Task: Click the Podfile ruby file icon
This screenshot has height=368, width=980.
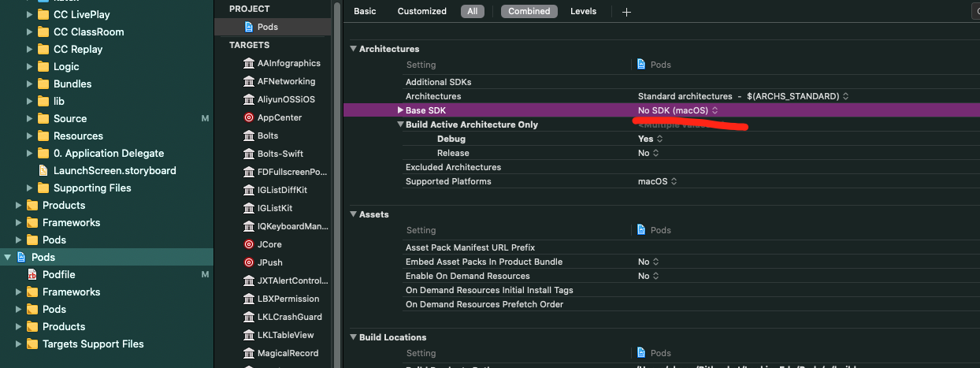Action: point(32,274)
